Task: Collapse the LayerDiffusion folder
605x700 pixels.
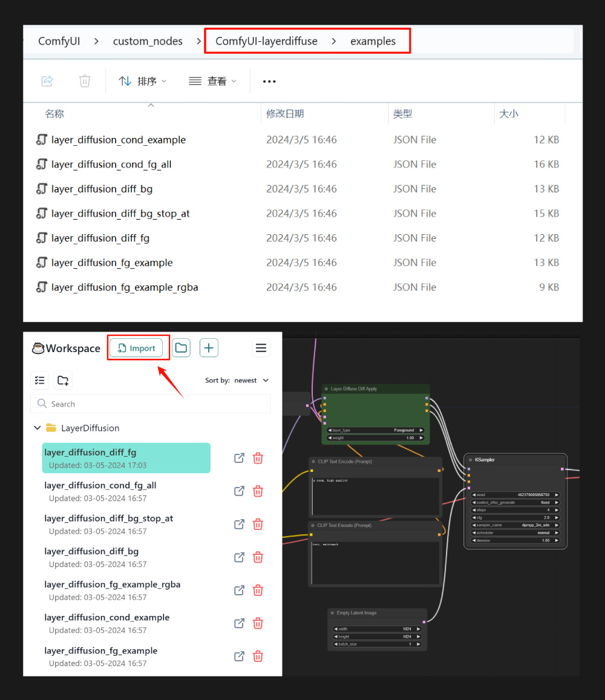Action: (x=38, y=428)
